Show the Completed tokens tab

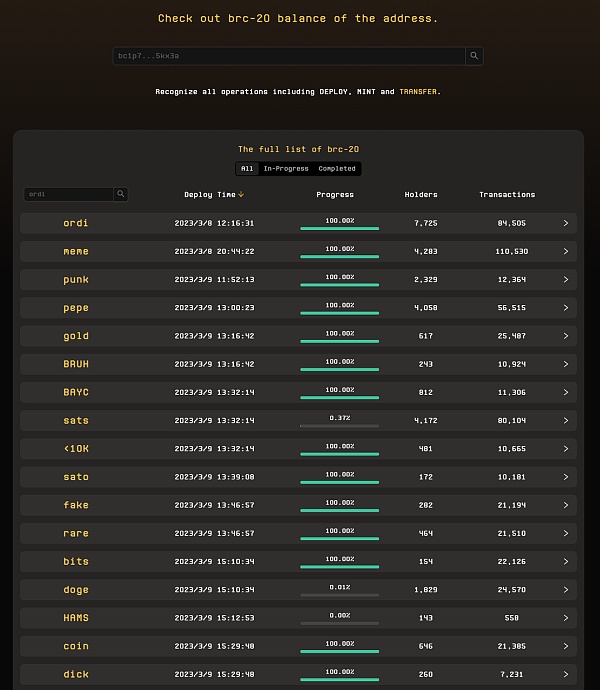point(337,169)
